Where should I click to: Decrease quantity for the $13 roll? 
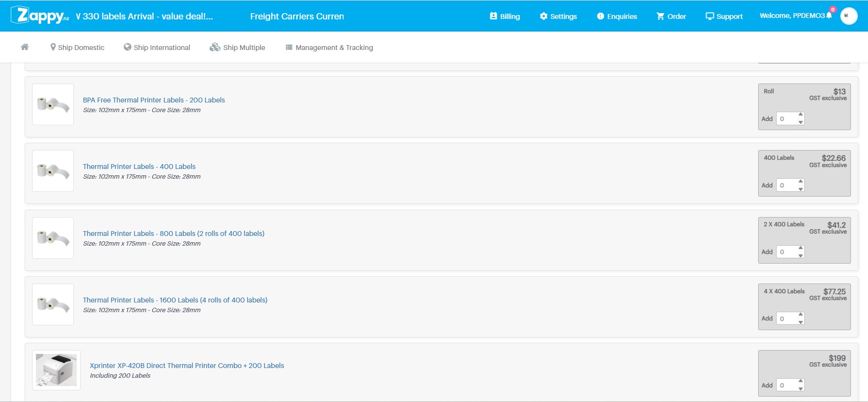pos(800,122)
